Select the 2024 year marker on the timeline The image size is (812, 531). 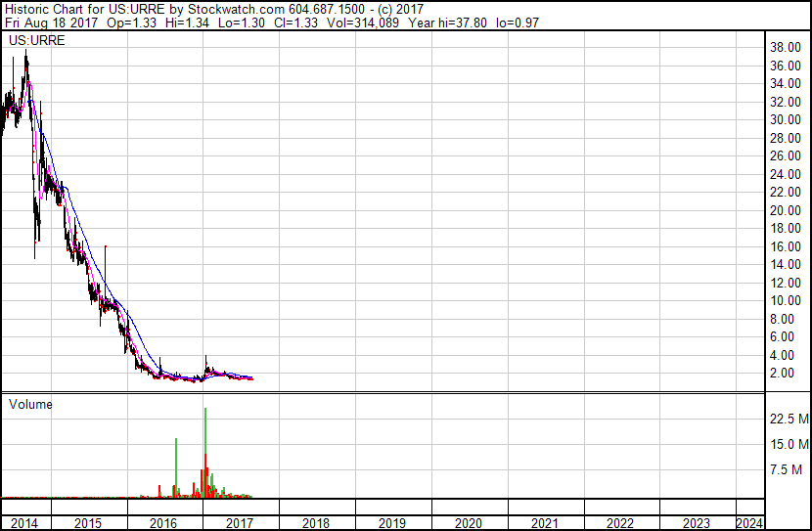[750, 523]
